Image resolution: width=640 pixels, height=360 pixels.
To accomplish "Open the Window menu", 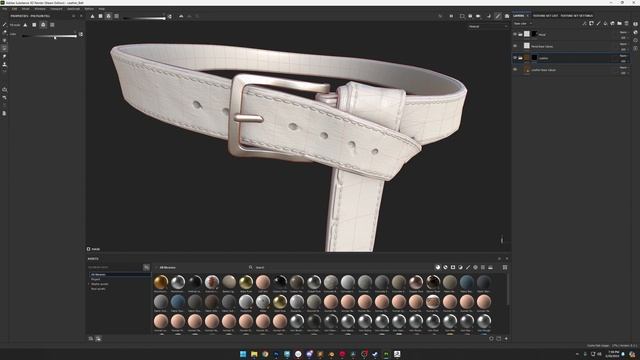I will pyautogui.click(x=40, y=9).
